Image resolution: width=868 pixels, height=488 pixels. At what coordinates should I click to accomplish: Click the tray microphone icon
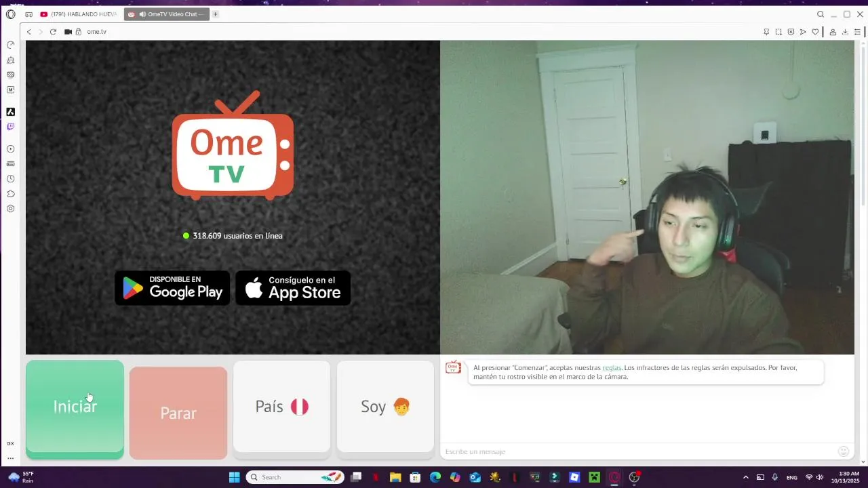click(x=775, y=477)
